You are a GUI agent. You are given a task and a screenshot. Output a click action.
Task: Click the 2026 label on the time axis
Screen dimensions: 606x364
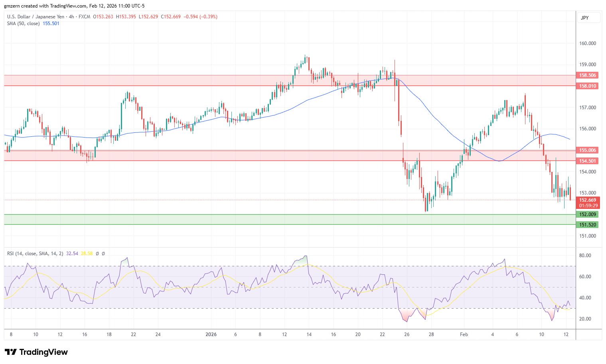pos(211,334)
